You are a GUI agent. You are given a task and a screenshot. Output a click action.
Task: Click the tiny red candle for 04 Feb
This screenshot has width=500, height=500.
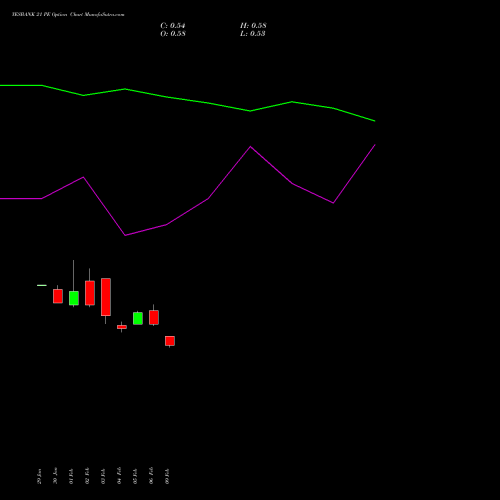122,327
